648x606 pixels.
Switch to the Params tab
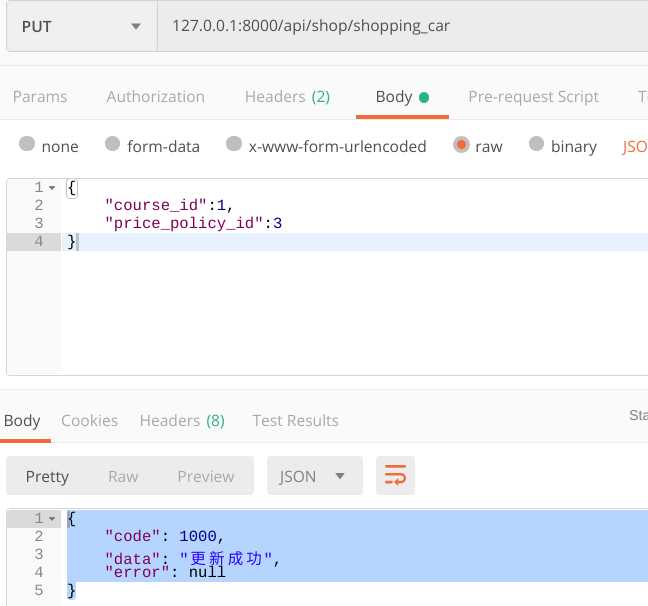40,97
